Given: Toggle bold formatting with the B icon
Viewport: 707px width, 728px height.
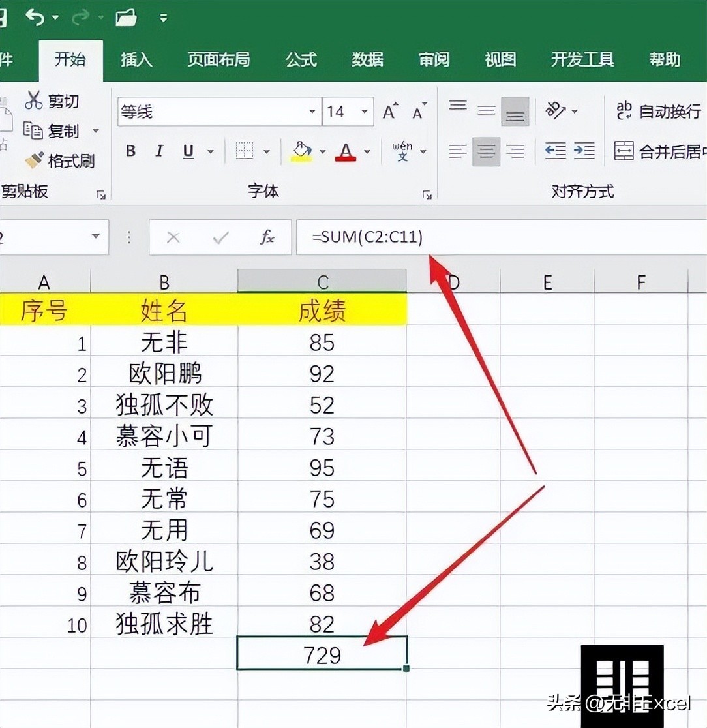Looking at the screenshot, I should coord(130,151).
